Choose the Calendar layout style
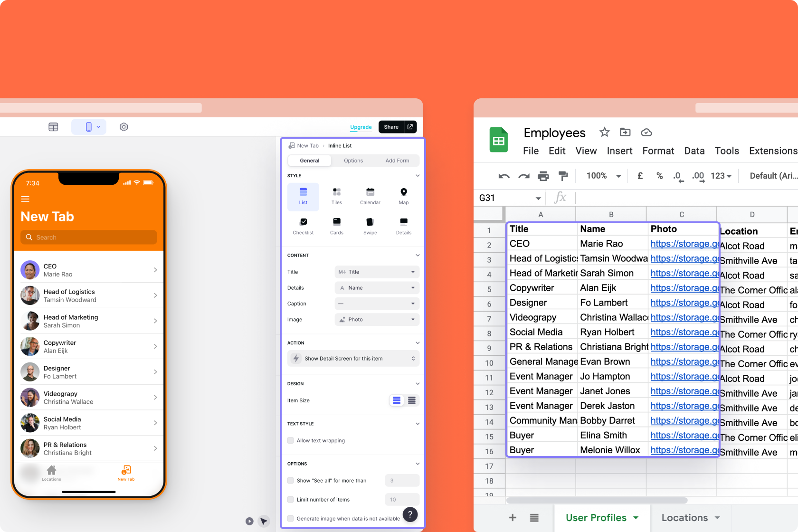Image resolution: width=798 pixels, height=532 pixels. pyautogui.click(x=370, y=196)
